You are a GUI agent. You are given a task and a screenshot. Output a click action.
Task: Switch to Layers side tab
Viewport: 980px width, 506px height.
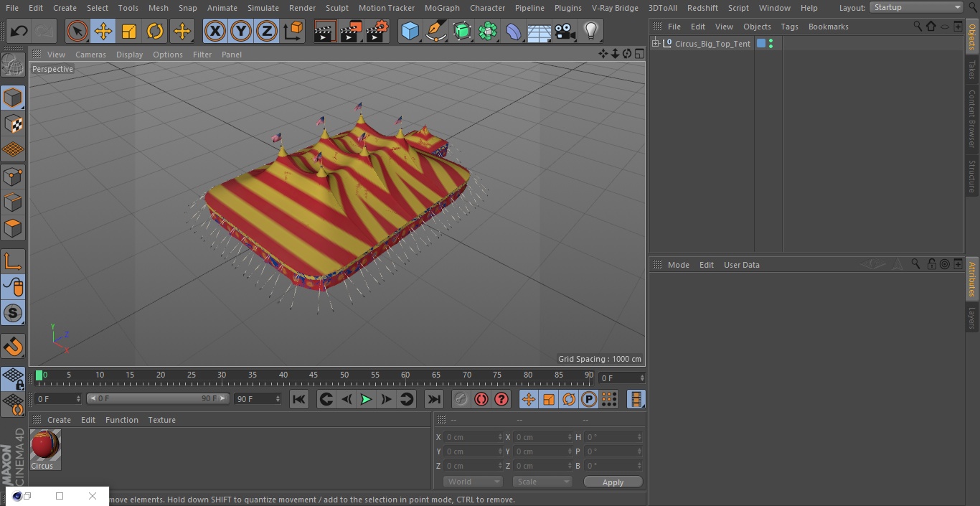coord(972,317)
